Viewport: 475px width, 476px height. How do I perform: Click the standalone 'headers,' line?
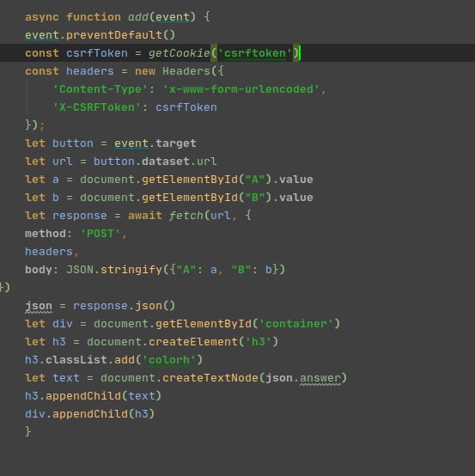pyautogui.click(x=52, y=252)
